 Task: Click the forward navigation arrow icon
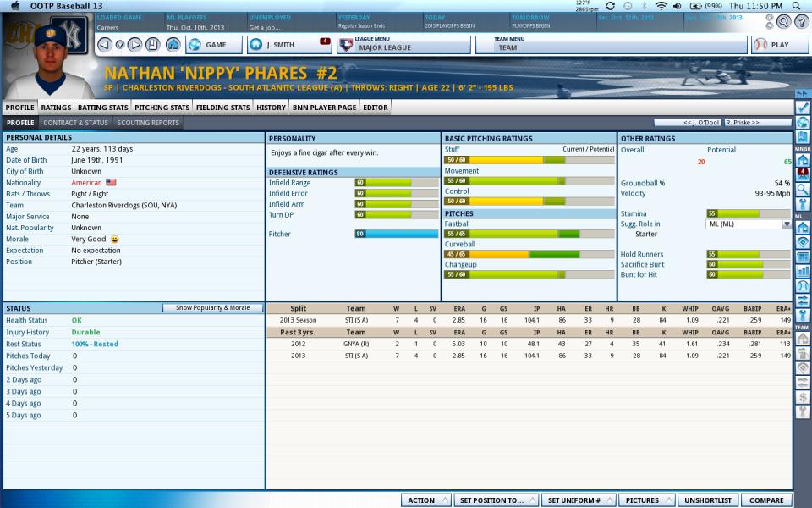pyautogui.click(x=134, y=45)
